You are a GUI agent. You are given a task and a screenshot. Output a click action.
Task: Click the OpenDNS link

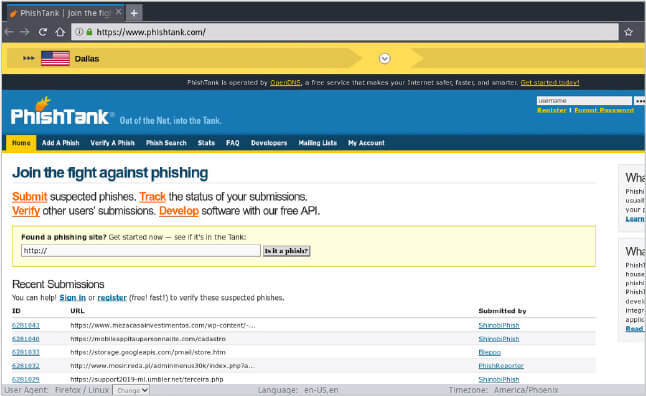pos(286,82)
